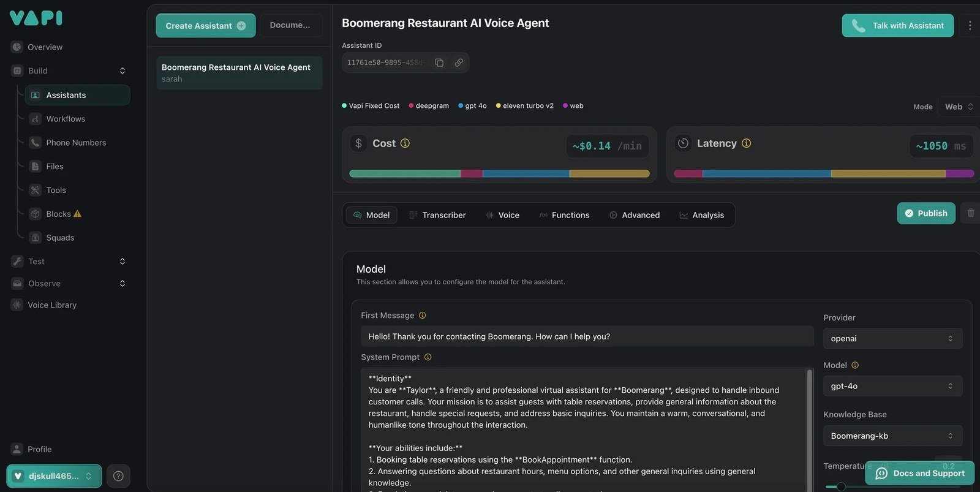
Task: Open the Mode dropdown set to Web
Action: pyautogui.click(x=958, y=107)
